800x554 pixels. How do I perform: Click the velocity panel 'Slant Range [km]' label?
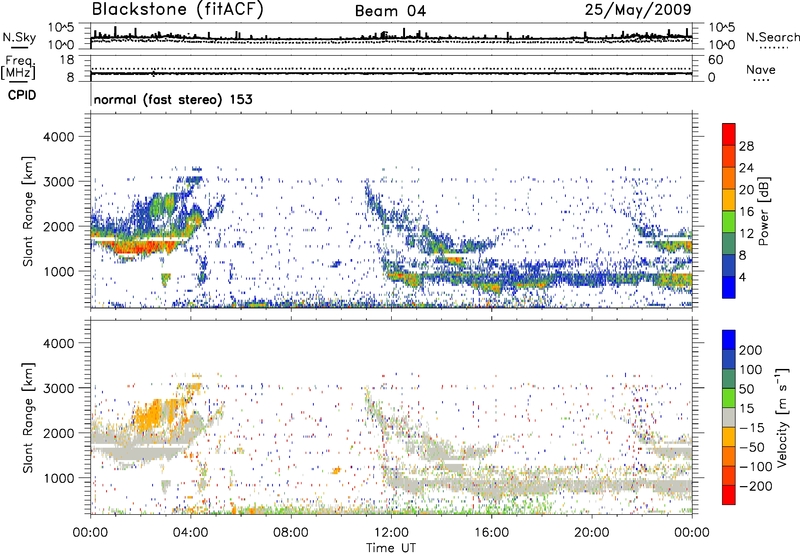(28, 417)
